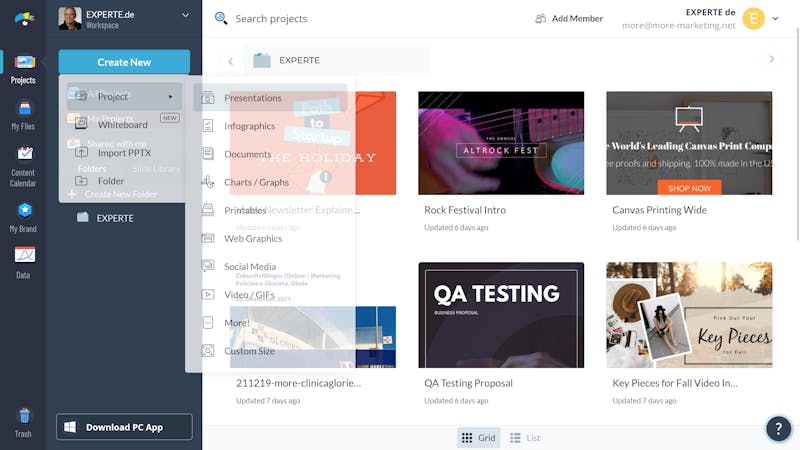Screen dimensions: 800x450
Task: Open the QA Testing Proposal thumbnail
Action: [501, 315]
